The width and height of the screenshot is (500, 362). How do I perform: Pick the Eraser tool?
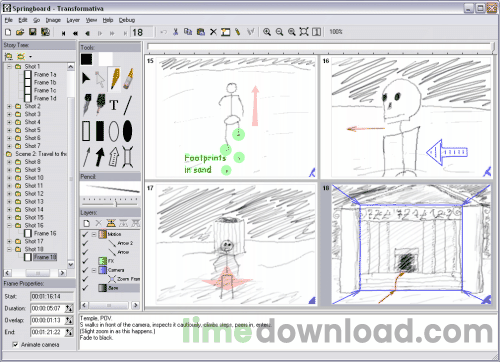pyautogui.click(x=128, y=79)
